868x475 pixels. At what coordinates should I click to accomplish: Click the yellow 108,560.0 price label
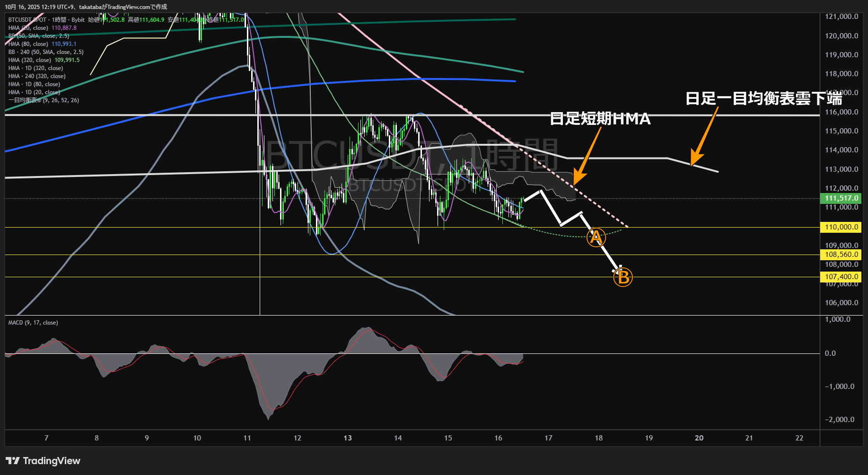pyautogui.click(x=841, y=255)
